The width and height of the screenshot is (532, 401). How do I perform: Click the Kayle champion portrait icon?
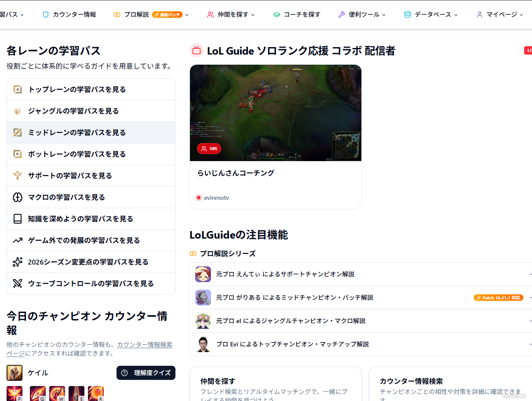pos(15,373)
